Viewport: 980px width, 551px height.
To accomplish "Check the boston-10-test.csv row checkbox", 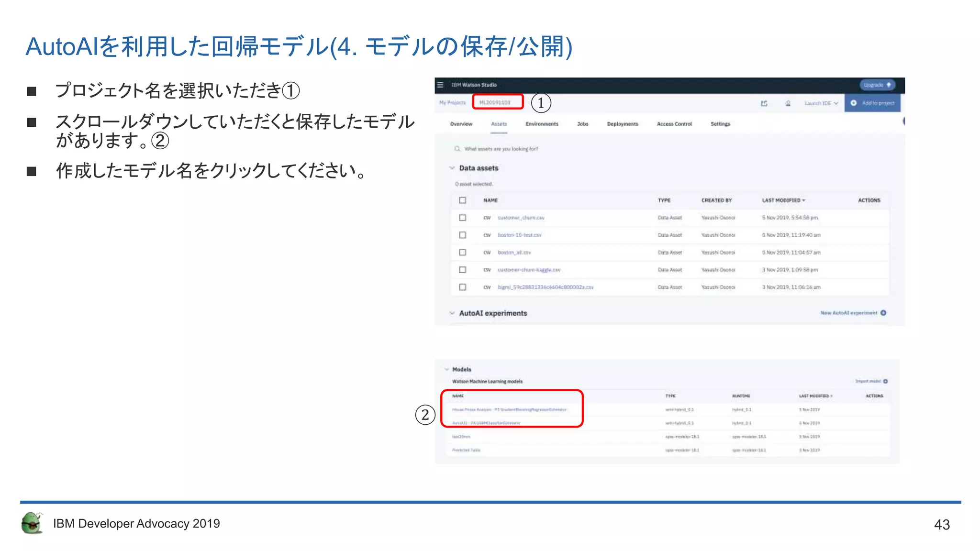I will pyautogui.click(x=462, y=235).
